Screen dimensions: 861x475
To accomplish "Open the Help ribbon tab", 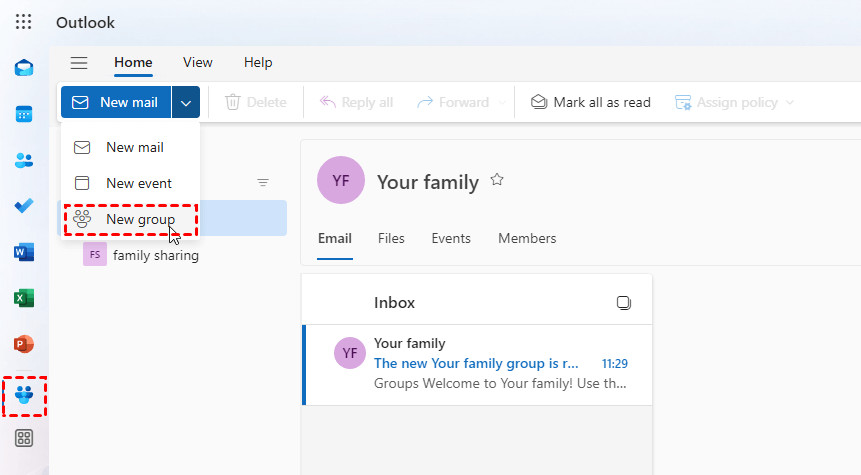I will click(258, 63).
